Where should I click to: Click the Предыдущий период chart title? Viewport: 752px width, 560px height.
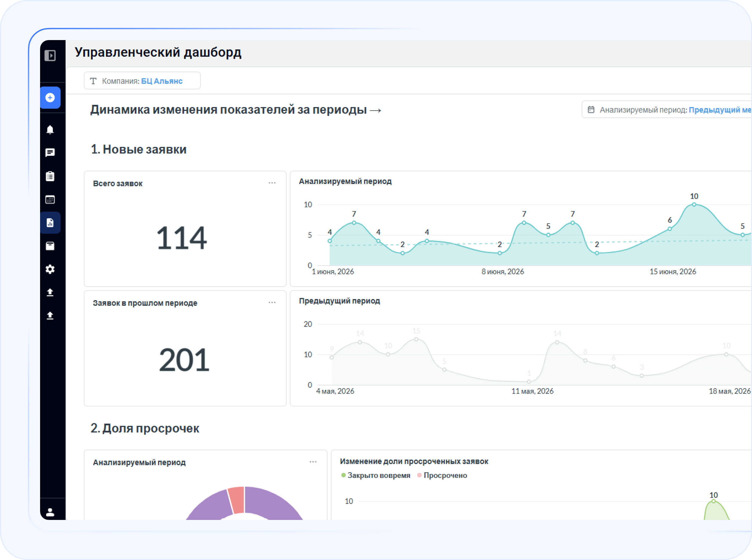point(339,301)
